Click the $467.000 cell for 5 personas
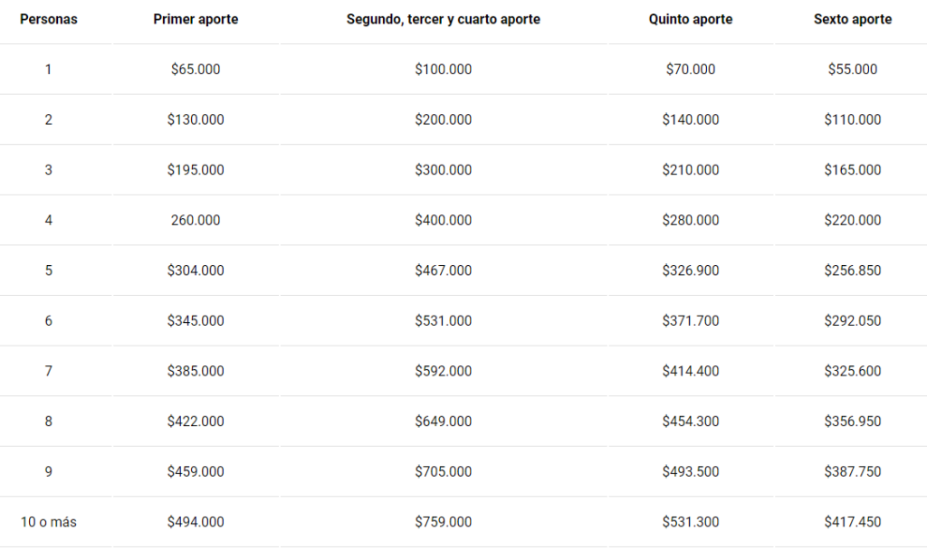This screenshot has height=560, width=927. pos(444,271)
